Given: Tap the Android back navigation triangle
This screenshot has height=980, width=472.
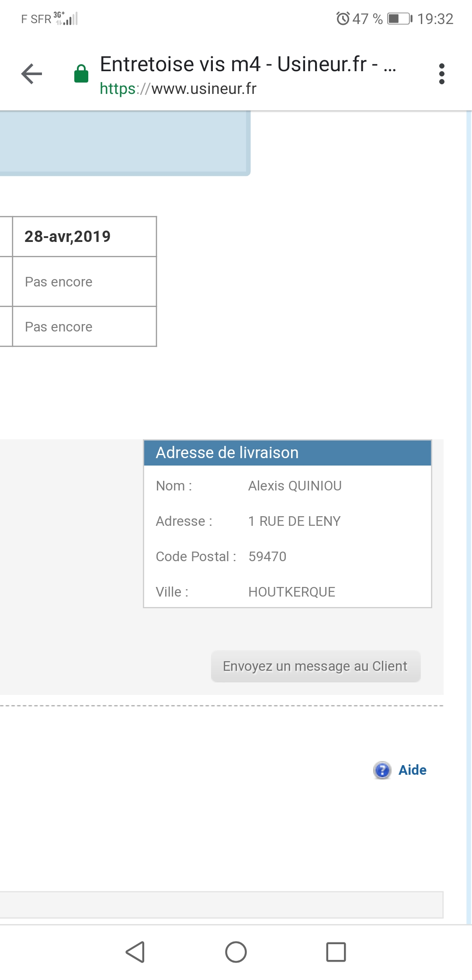Looking at the screenshot, I should click(135, 952).
